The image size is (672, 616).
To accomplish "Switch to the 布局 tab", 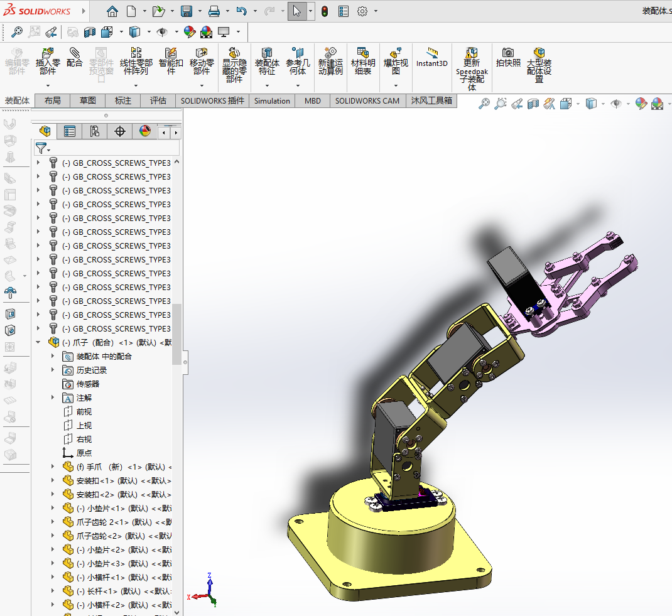I will tap(53, 100).
